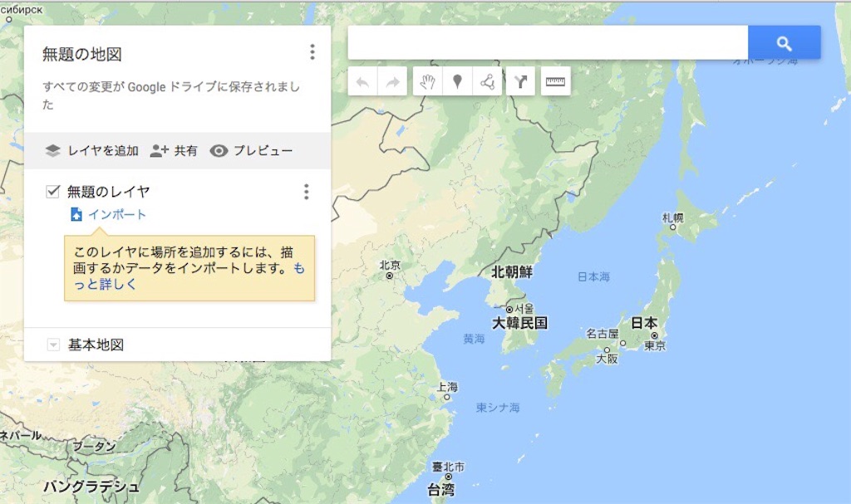Click the import file icon
The width and height of the screenshot is (851, 504).
(x=76, y=214)
